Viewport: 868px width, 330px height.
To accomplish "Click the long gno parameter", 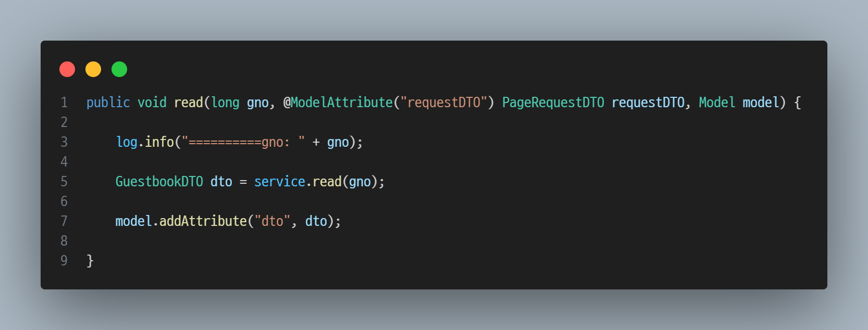I will [240, 103].
